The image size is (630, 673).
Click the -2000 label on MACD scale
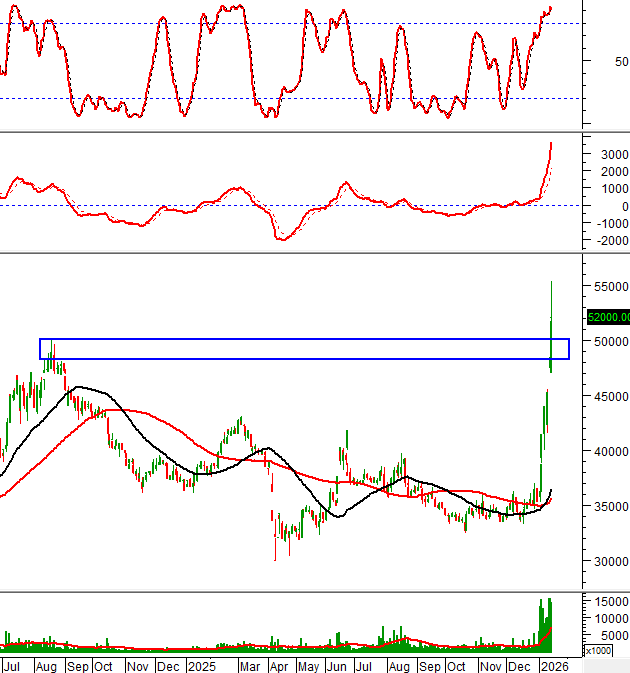(x=611, y=240)
